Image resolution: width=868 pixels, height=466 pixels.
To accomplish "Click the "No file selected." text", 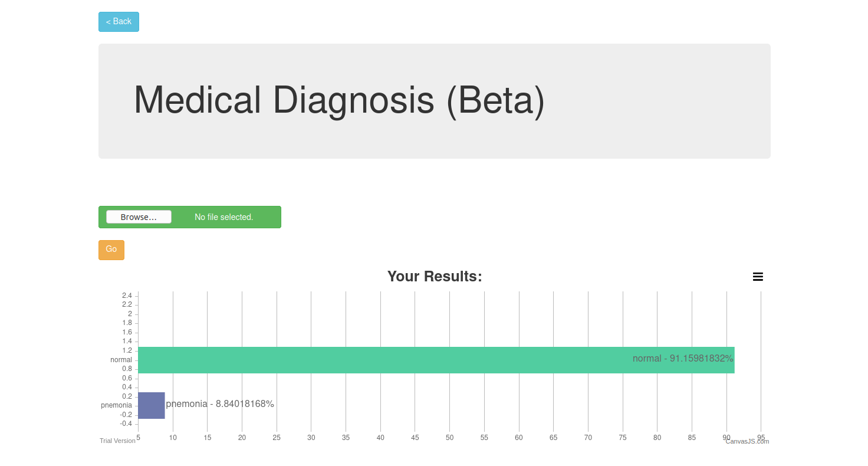I will point(223,217).
